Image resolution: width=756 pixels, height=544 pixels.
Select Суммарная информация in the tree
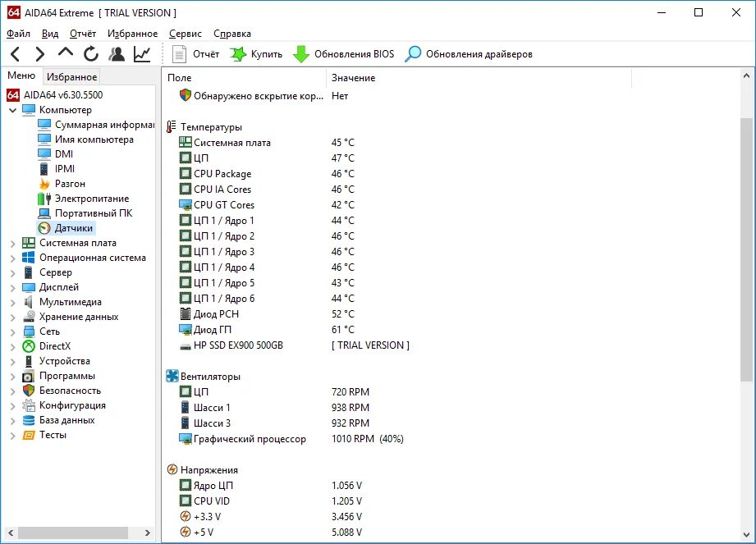104,125
